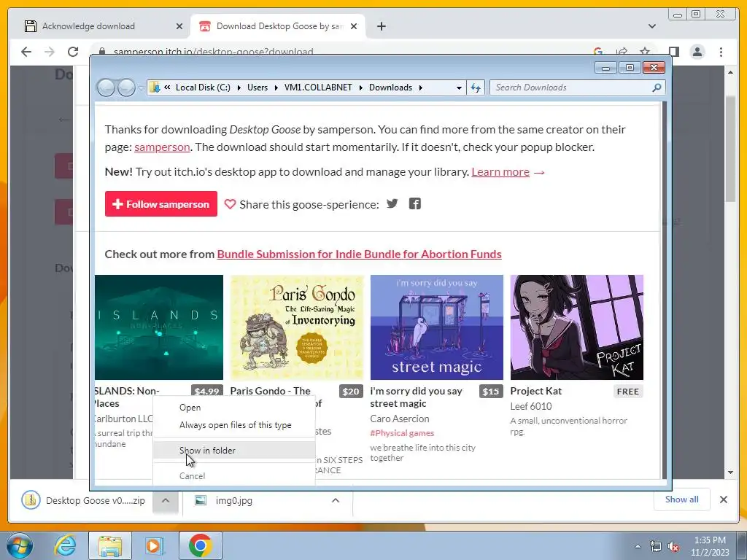Click the Leef 6010 author link
The image size is (747, 560).
coord(531,406)
